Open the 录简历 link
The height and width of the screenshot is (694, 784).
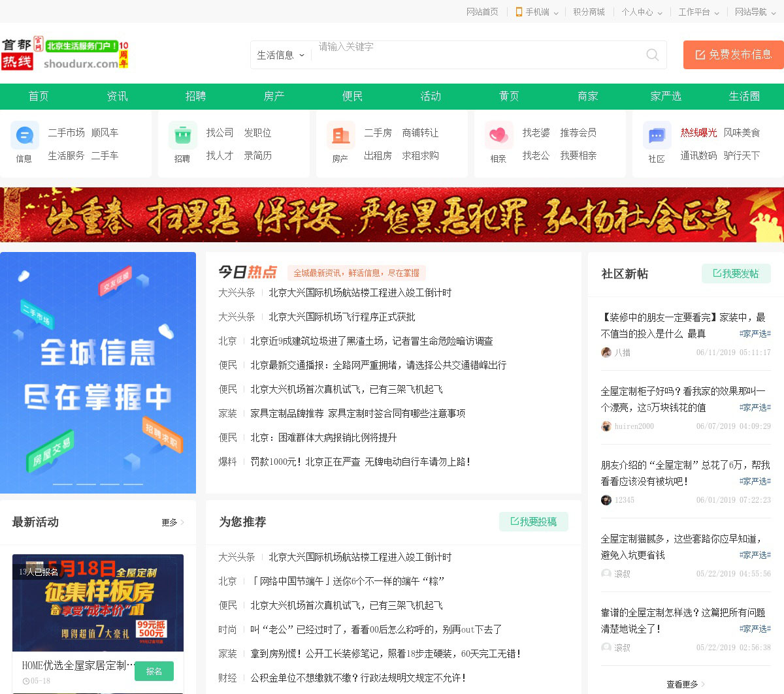point(257,155)
